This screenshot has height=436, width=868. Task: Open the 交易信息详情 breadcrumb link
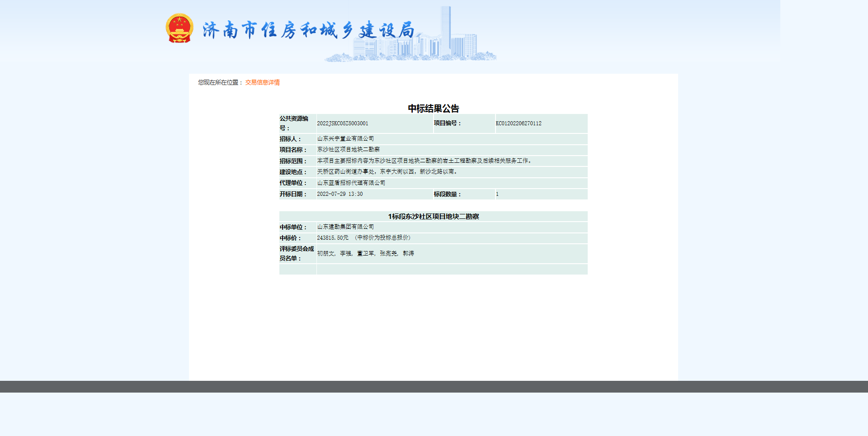click(x=262, y=82)
